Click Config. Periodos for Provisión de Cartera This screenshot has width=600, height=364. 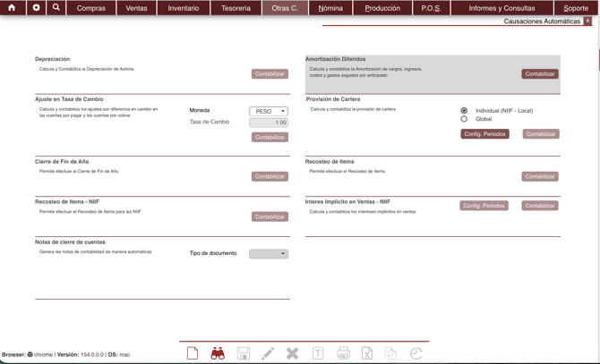pyautogui.click(x=484, y=134)
